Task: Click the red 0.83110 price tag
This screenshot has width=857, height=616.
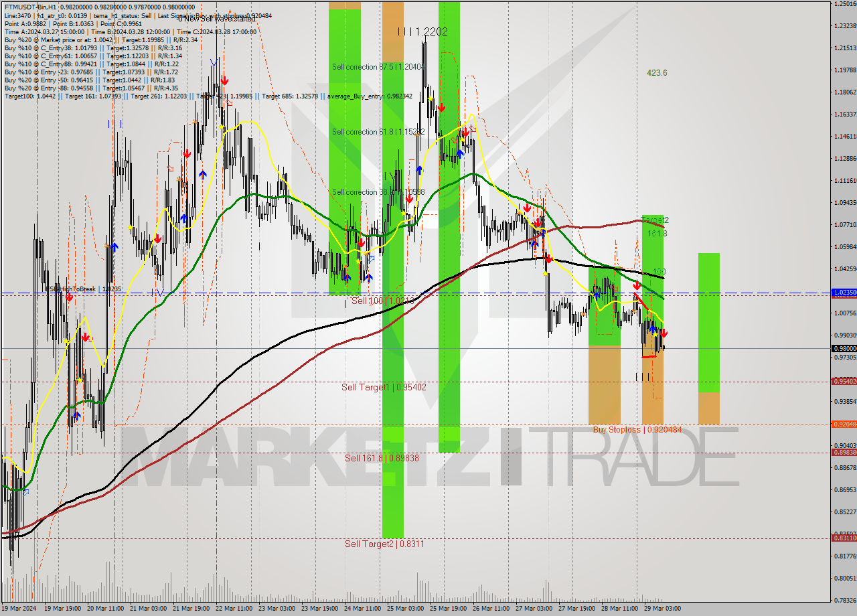Action: (x=843, y=538)
